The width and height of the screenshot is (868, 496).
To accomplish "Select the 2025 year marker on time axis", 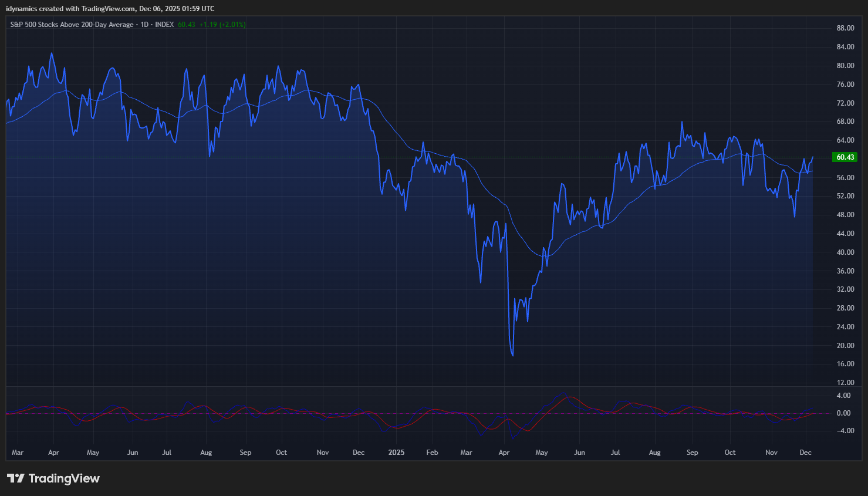I will pyautogui.click(x=396, y=453).
